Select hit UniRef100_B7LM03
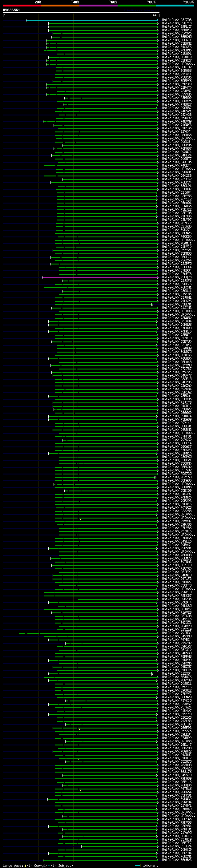Viewport: 197px width, 868px height. click(177, 328)
